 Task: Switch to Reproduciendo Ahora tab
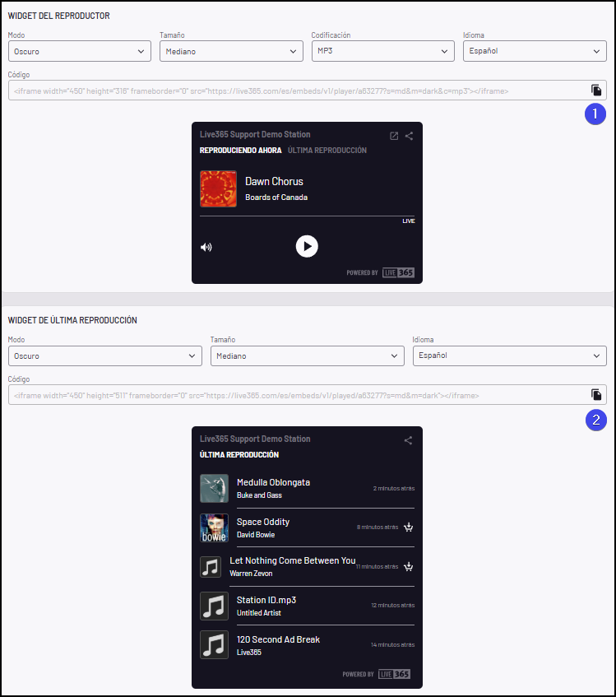point(241,151)
